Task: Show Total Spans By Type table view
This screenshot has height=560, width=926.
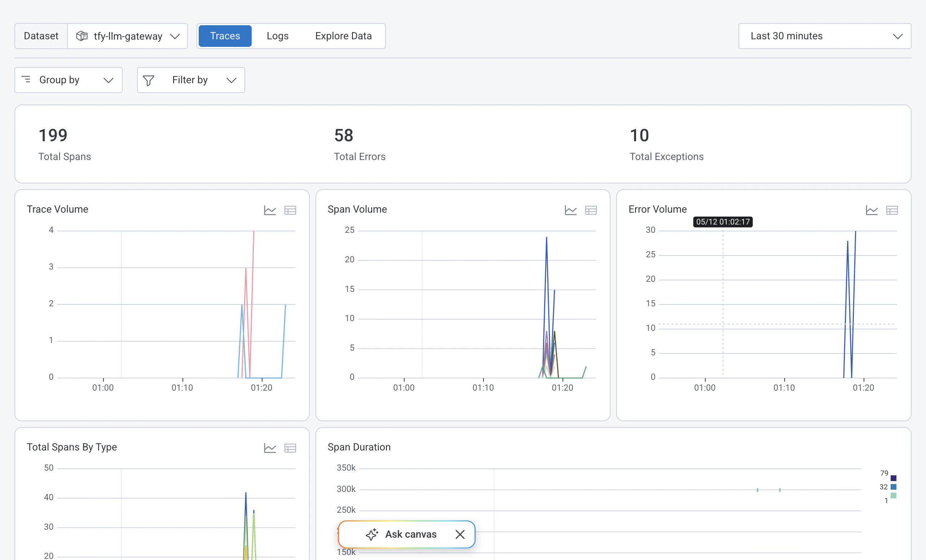Action: coord(290,448)
